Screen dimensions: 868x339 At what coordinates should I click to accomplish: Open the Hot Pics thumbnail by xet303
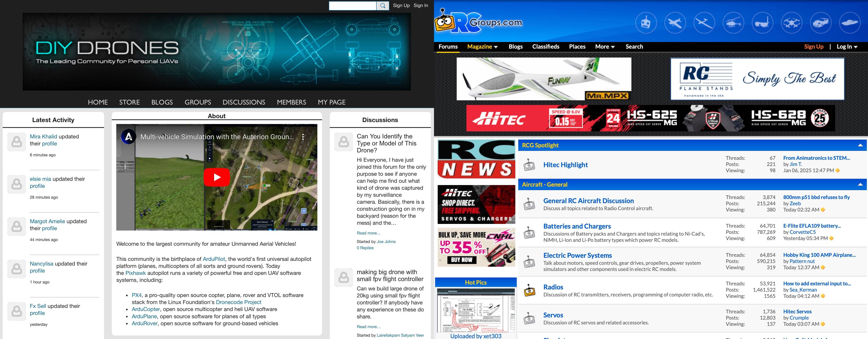(476, 310)
